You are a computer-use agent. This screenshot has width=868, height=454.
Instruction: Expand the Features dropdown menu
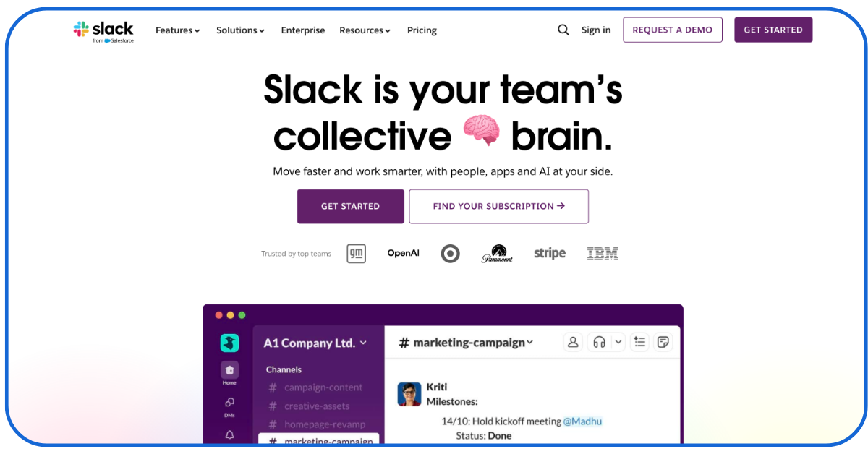(177, 30)
